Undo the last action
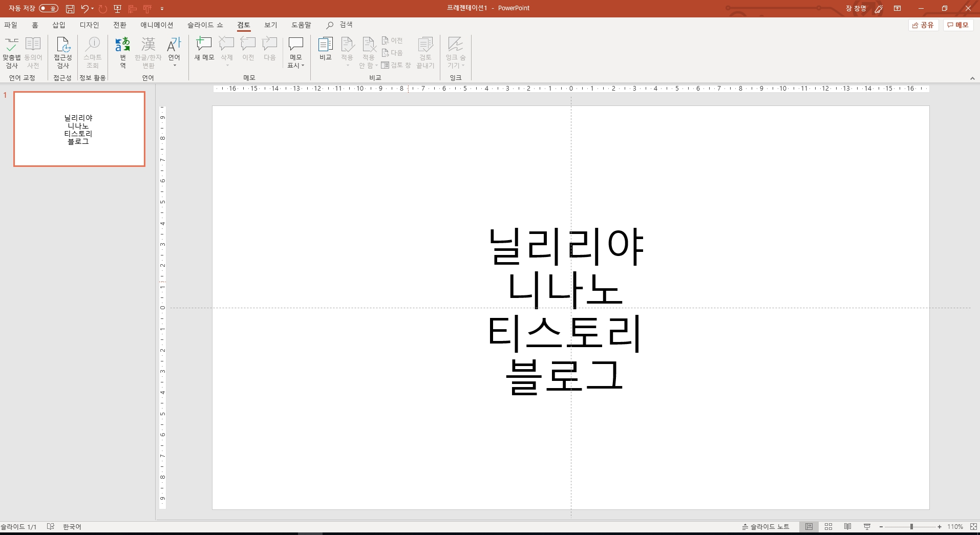The image size is (980, 535). tap(84, 8)
